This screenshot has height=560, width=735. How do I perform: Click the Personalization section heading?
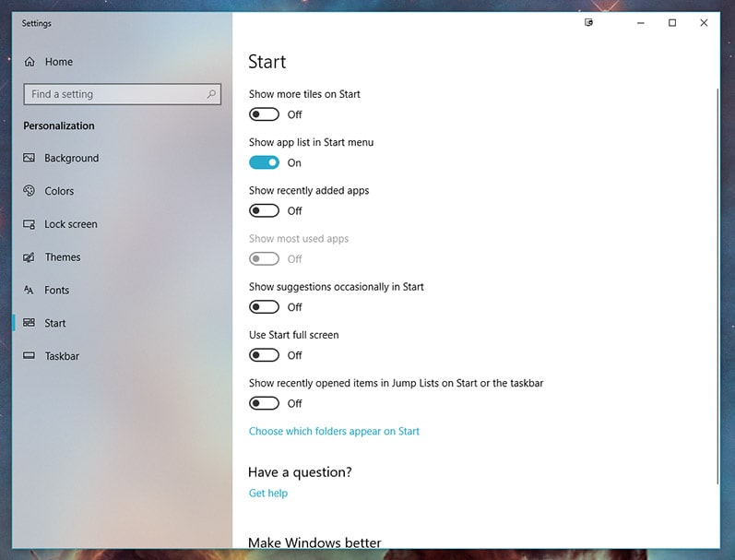[59, 125]
